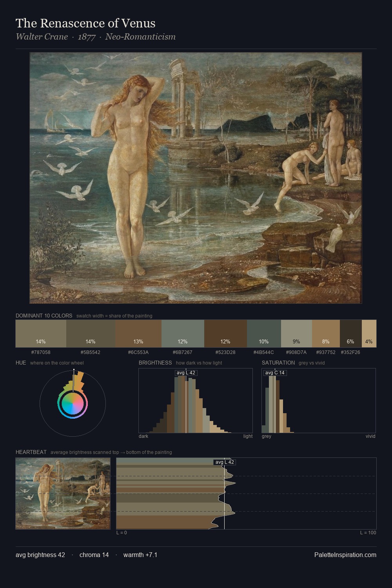Choose the #908D7A swatch
The image size is (392, 588).
coord(296,334)
